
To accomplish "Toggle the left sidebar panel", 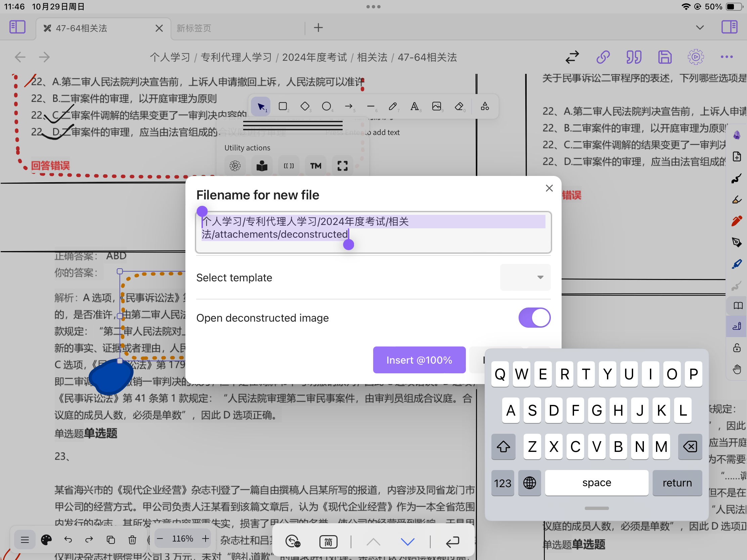I will click(17, 27).
